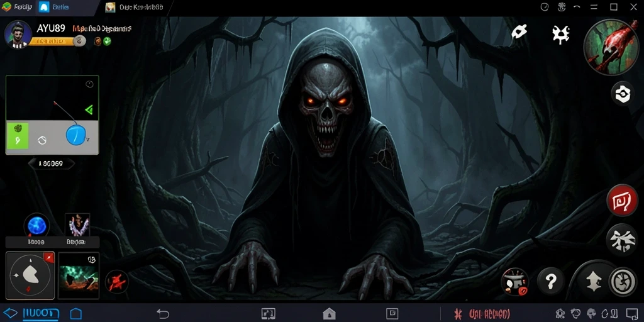Activate the red rune skill button
This screenshot has height=322, width=644.
click(623, 200)
